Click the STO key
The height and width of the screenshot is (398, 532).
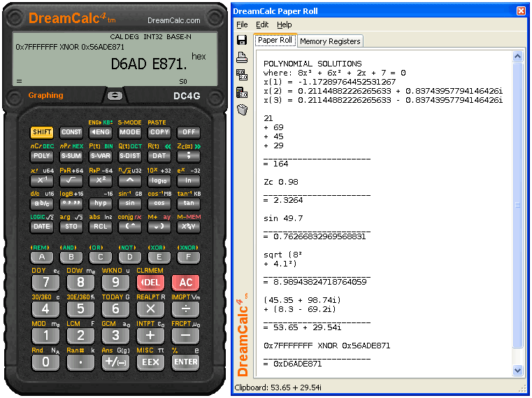(71, 227)
